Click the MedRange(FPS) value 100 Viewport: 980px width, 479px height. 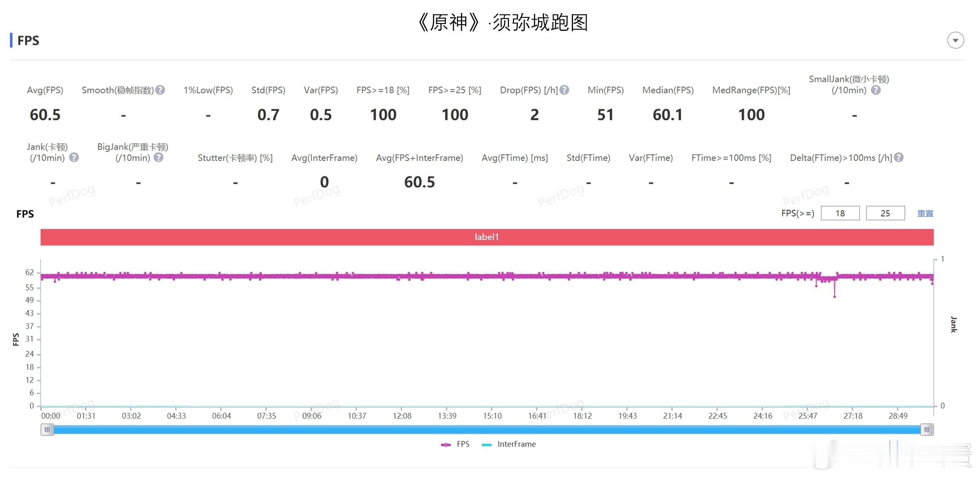tap(751, 115)
